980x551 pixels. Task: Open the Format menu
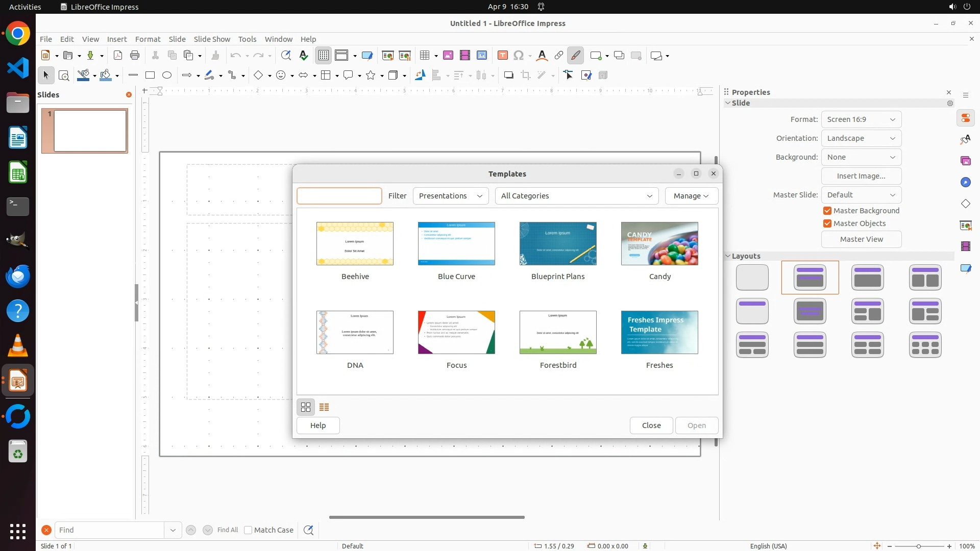148,39
